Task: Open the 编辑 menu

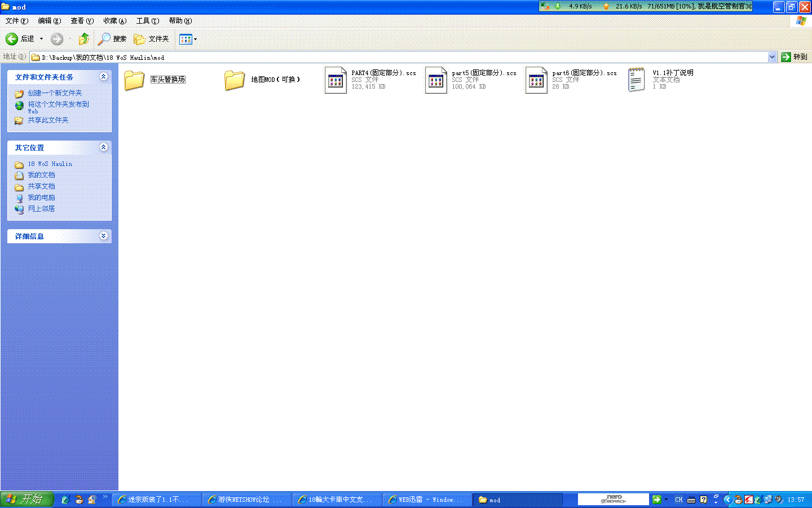Action: (x=49, y=21)
